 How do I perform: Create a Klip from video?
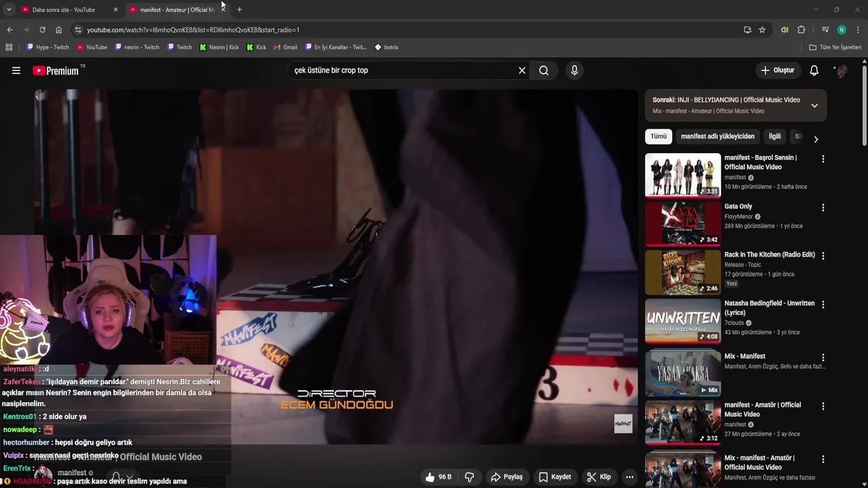click(599, 477)
